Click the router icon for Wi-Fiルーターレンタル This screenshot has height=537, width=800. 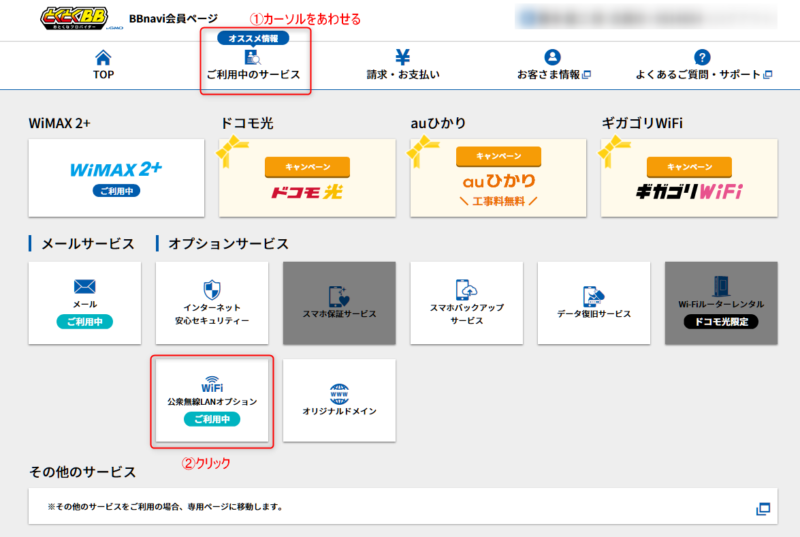[x=721, y=286]
